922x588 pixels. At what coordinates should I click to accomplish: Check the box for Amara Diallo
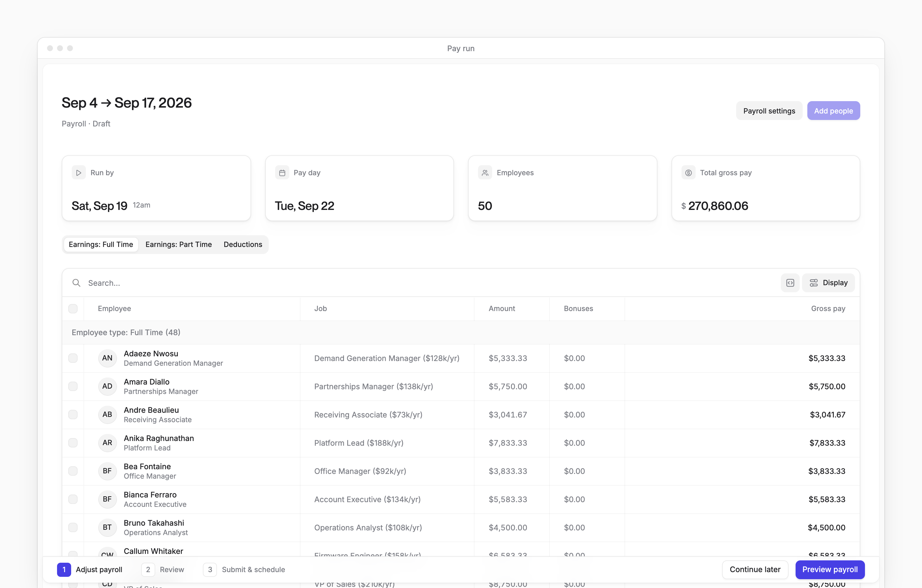point(73,386)
